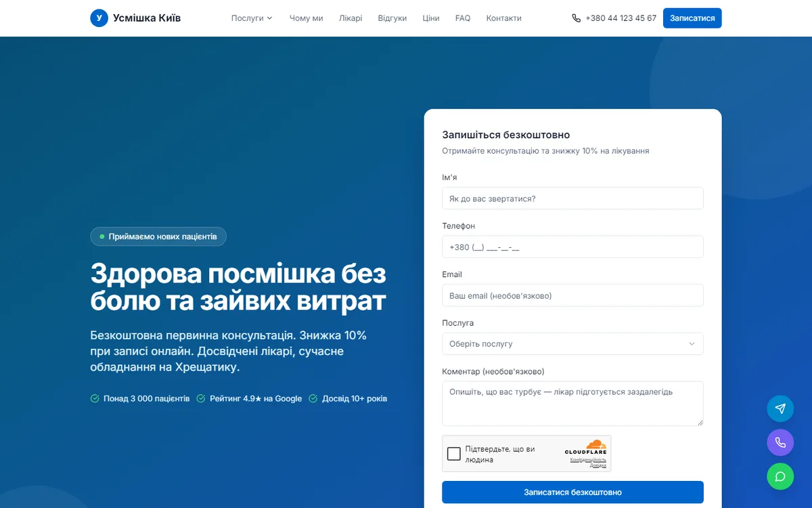812x508 pixels.
Task: Click the Приймаємо нових пацієнтів badge
Action: click(158, 236)
